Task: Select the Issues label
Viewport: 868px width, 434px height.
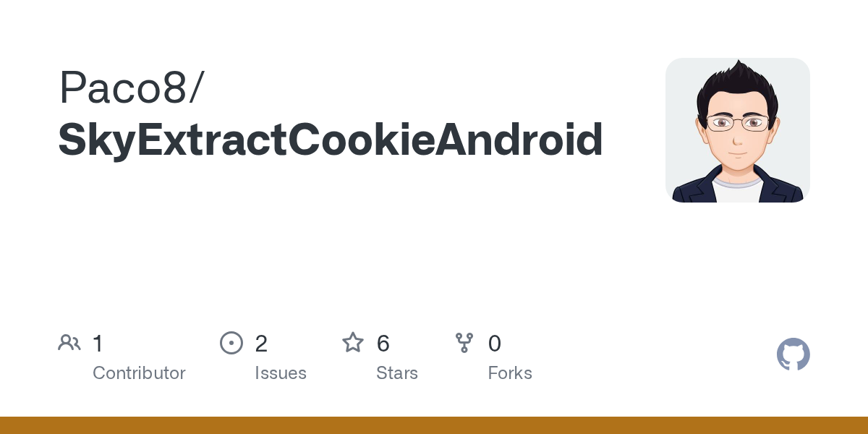Action: coord(281,373)
